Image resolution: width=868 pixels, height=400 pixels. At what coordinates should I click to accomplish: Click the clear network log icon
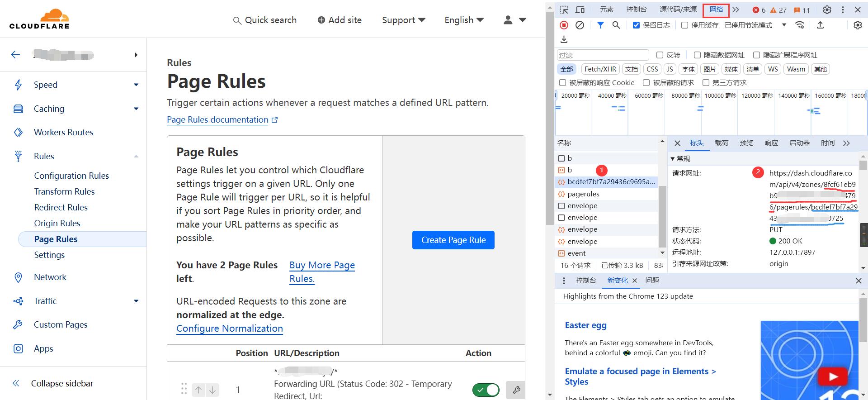tap(580, 25)
